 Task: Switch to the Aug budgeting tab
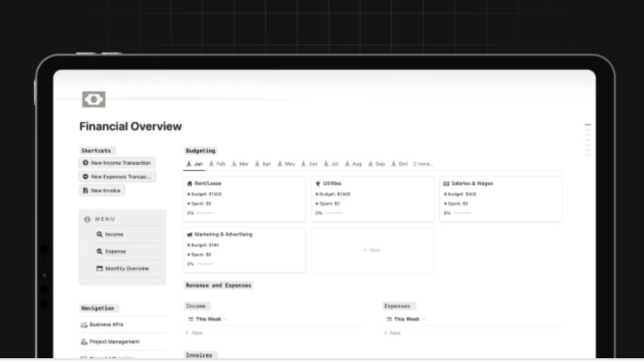point(353,164)
